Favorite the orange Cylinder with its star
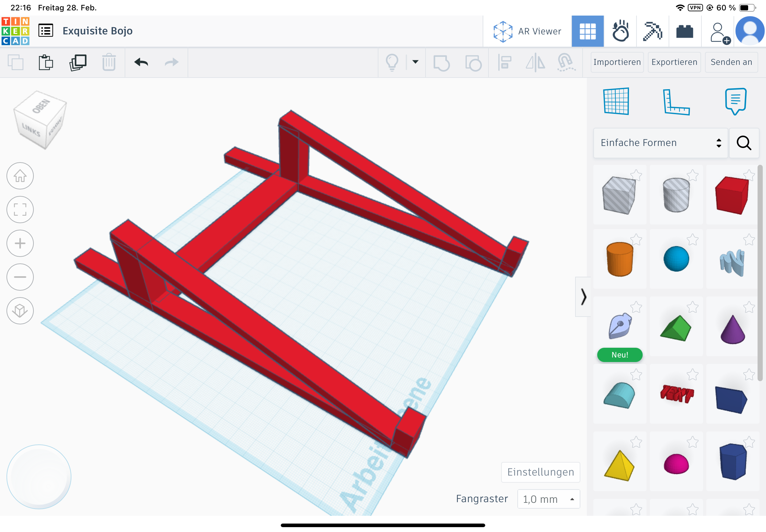Screen dimensions: 766x532 pos(636,239)
